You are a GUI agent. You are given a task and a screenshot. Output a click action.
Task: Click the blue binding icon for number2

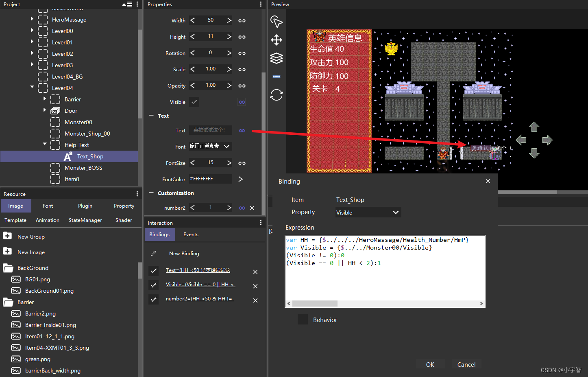(242, 208)
